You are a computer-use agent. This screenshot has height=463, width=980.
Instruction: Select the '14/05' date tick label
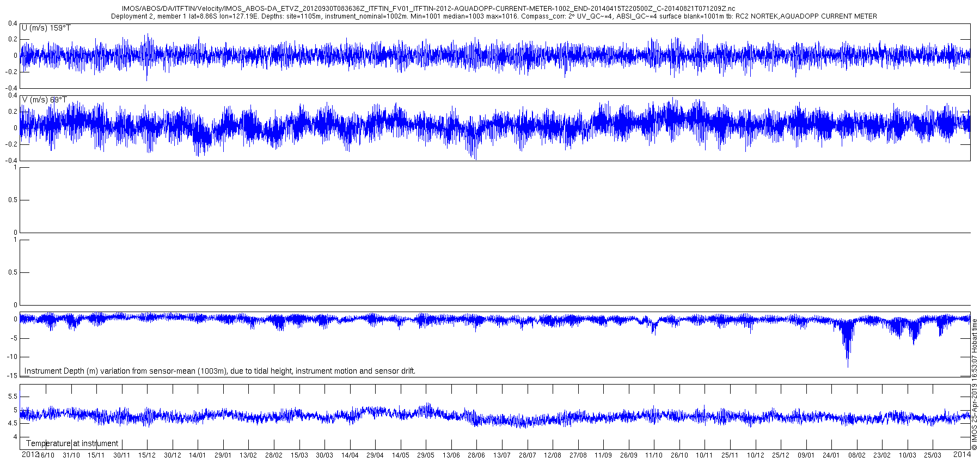[400, 455]
